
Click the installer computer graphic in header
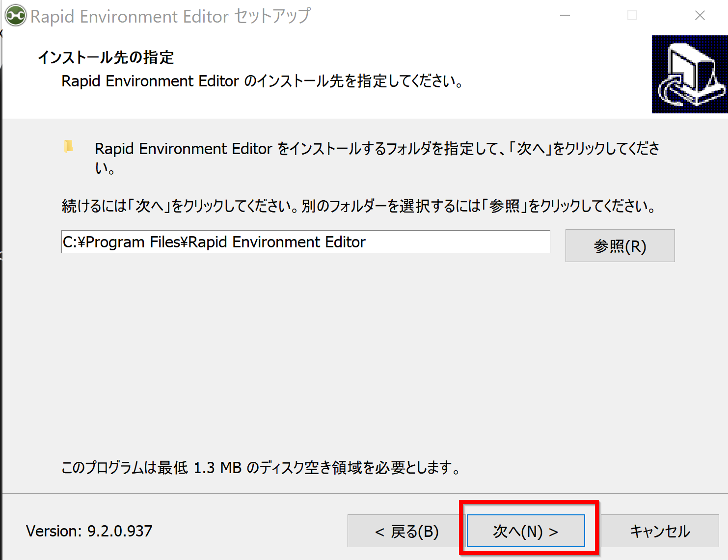click(689, 74)
